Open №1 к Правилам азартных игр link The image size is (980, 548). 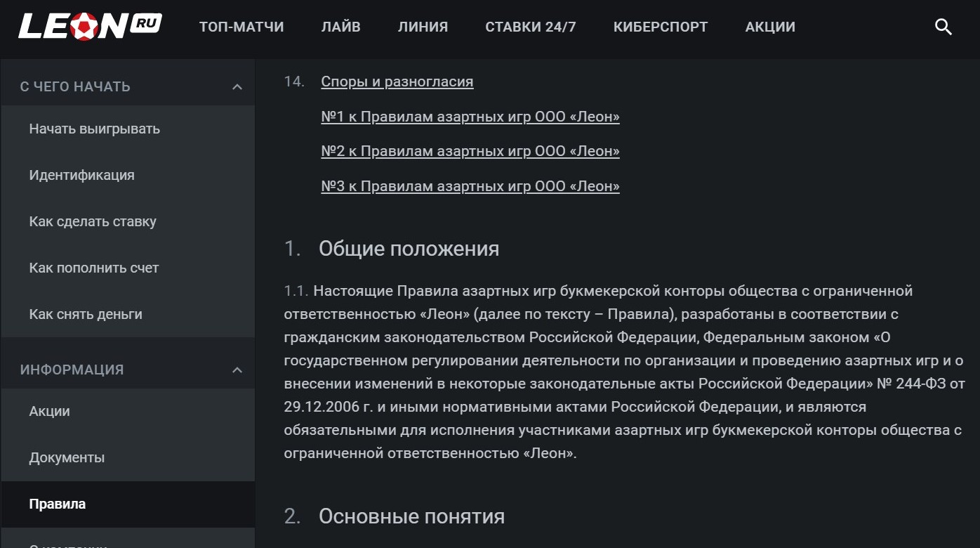click(x=470, y=117)
